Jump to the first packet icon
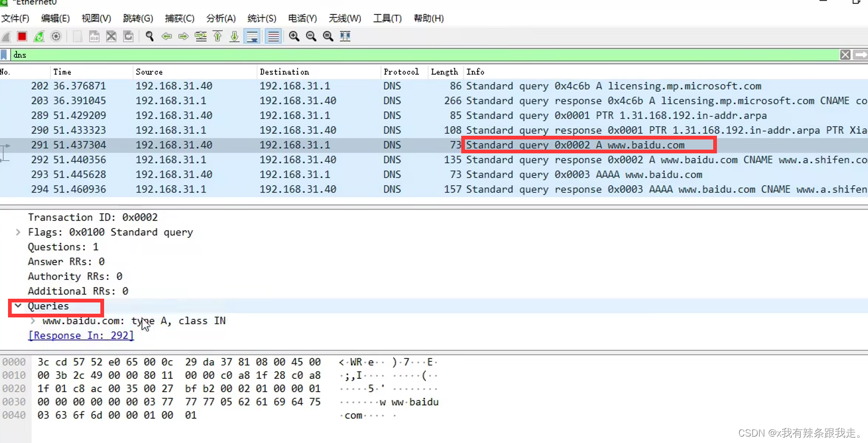Image resolution: width=868 pixels, height=443 pixels. [x=218, y=36]
